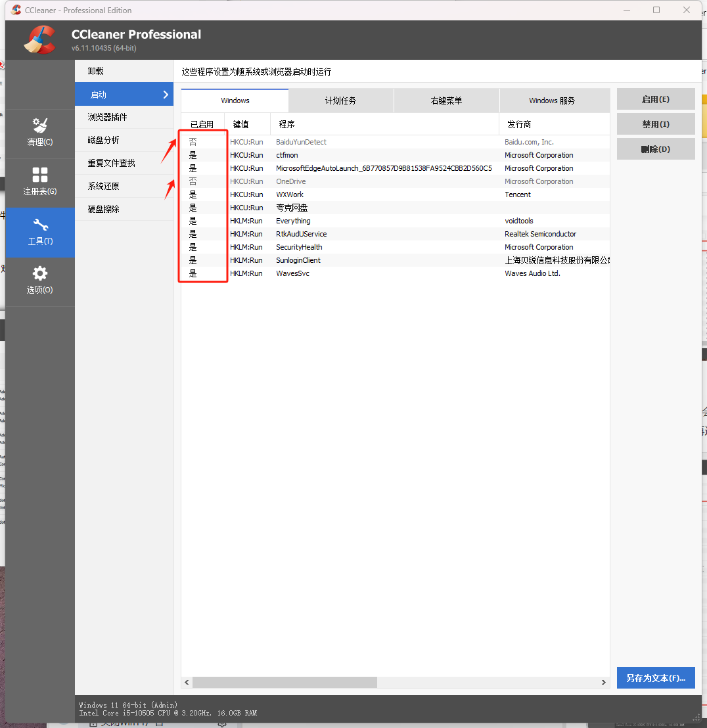Select the 启动 startup menu item
707x728 pixels.
click(124, 94)
